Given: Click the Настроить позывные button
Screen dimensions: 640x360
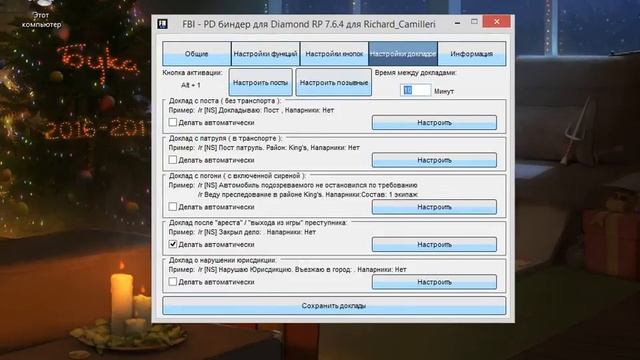Looking at the screenshot, I should (x=333, y=82).
